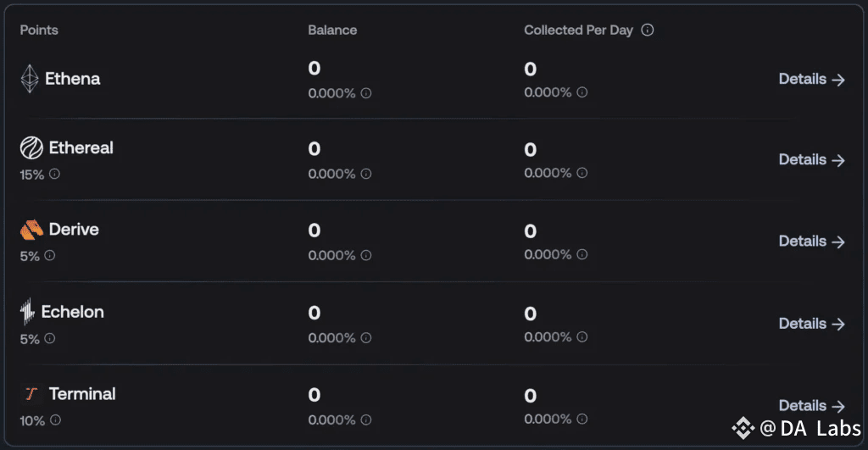Click info icon next to Echelon 5%
This screenshot has height=450, width=868.
click(x=50, y=338)
